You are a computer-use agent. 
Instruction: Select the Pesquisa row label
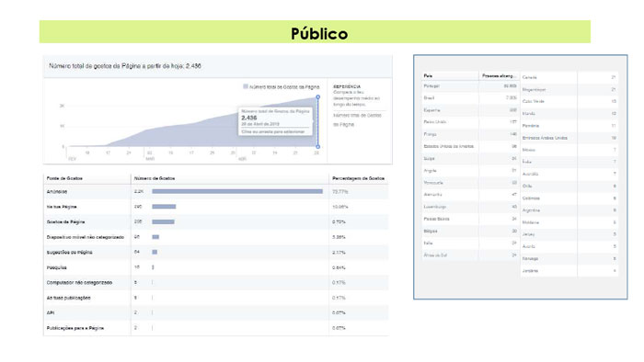coord(57,267)
